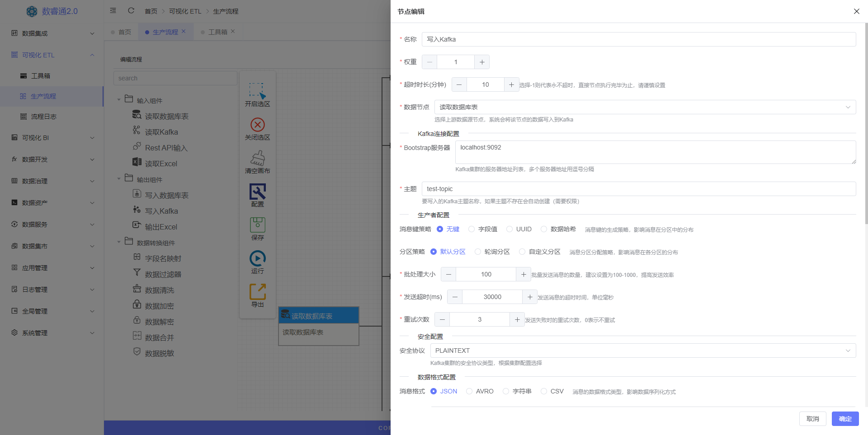
Task: Increase the 批处理大小 value
Action: click(524, 274)
